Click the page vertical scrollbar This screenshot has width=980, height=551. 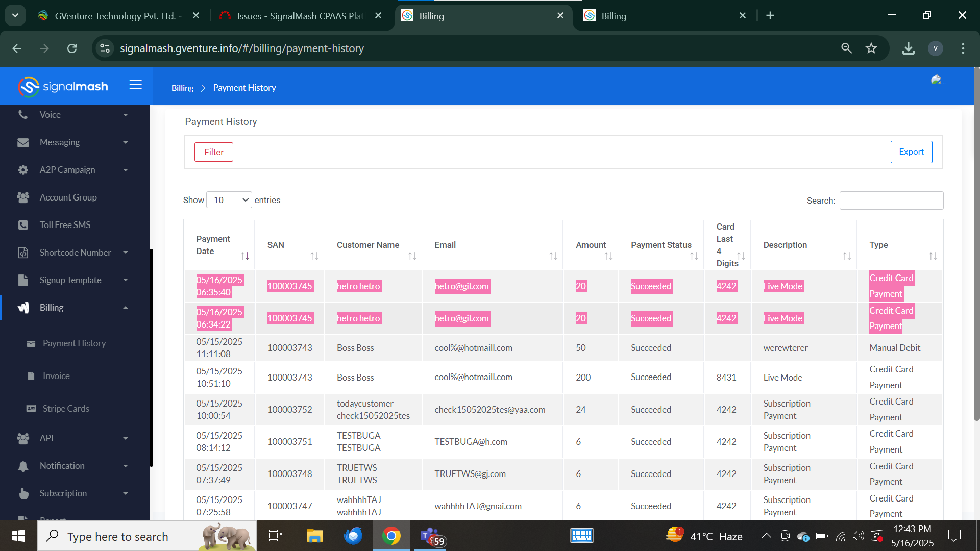click(976, 245)
